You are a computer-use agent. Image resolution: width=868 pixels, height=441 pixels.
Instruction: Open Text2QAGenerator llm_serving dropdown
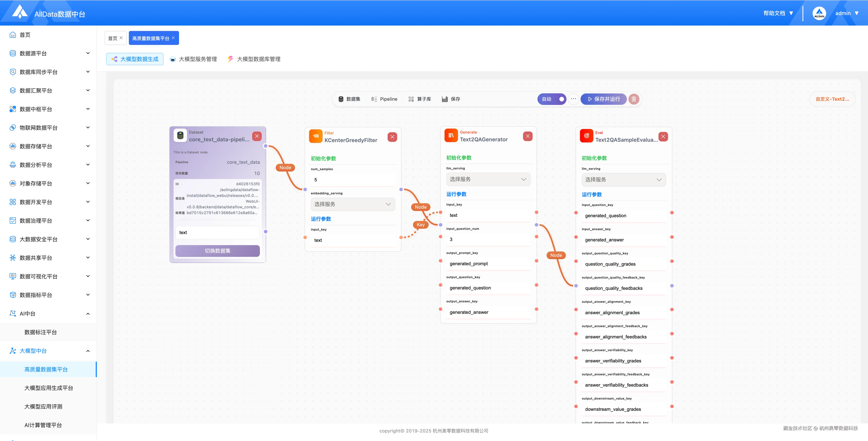tap(488, 179)
